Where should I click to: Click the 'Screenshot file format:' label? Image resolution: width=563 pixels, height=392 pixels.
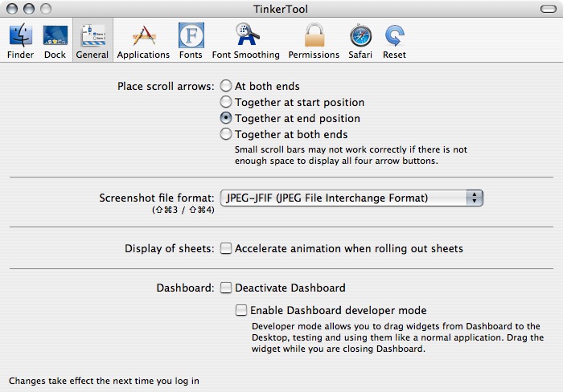pyautogui.click(x=157, y=198)
